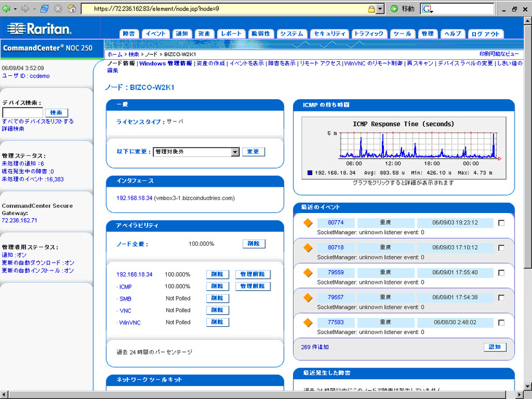Viewport: 532px width, 399px height.
Task: Open the 192.168.18.34 interface link
Action: pyautogui.click(x=135, y=198)
